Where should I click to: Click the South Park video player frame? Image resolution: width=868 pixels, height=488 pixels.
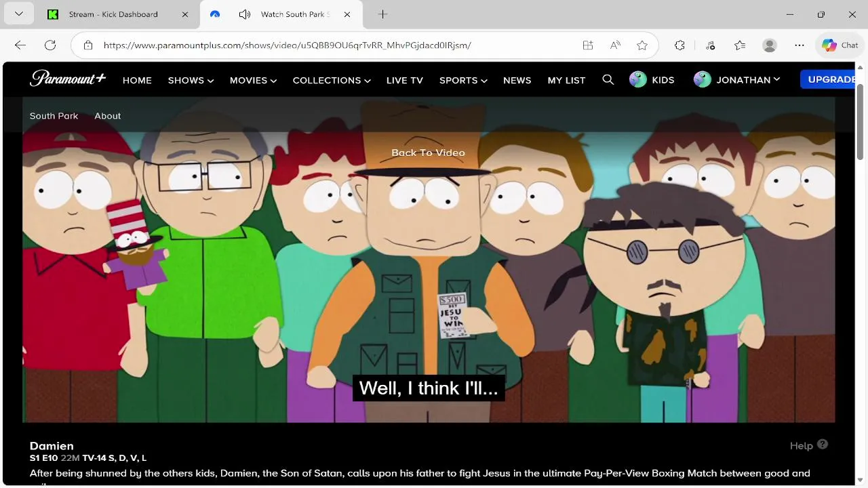[x=429, y=260]
